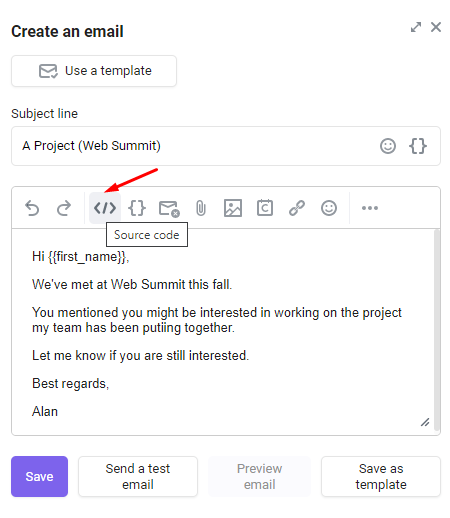Image resolution: width=450 pixels, height=518 pixels.
Task: Undo the last edit in the toolbar
Action: tap(32, 208)
